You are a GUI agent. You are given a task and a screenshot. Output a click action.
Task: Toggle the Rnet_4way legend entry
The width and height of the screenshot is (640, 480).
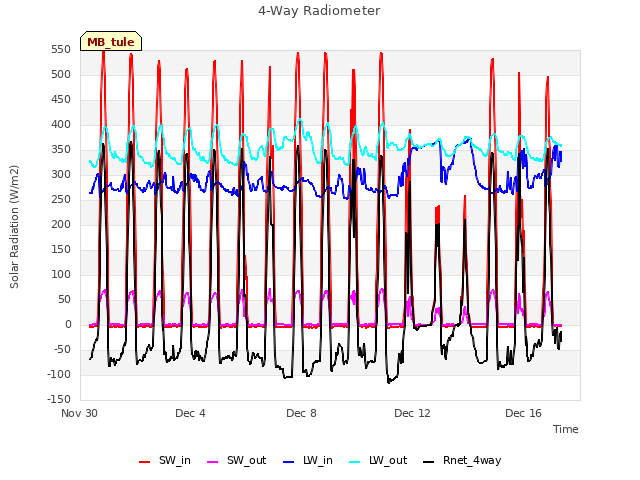[x=462, y=461]
